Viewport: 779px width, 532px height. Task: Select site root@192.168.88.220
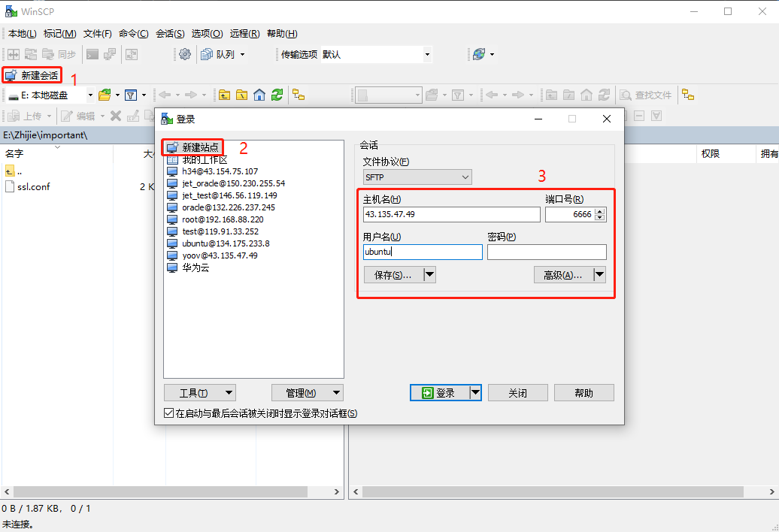[223, 219]
